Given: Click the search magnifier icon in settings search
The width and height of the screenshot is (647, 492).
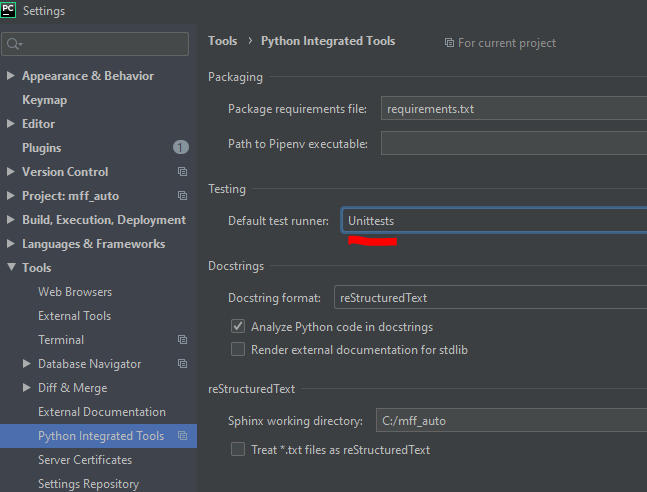Looking at the screenshot, I should click(x=14, y=44).
